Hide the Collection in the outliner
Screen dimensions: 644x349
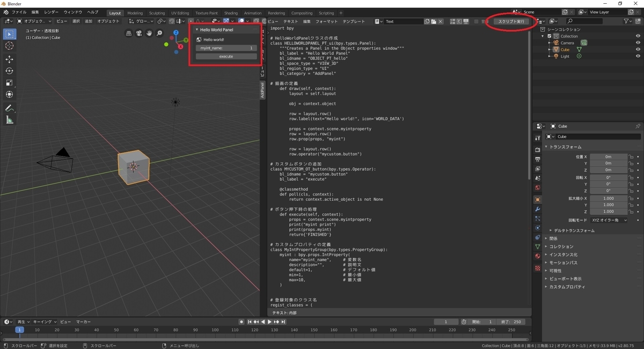(x=638, y=36)
